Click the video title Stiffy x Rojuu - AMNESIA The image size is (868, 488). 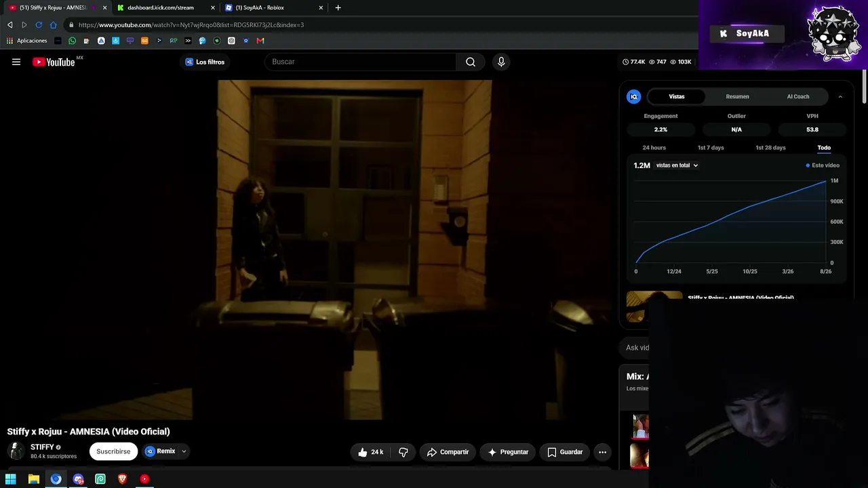pos(89,432)
